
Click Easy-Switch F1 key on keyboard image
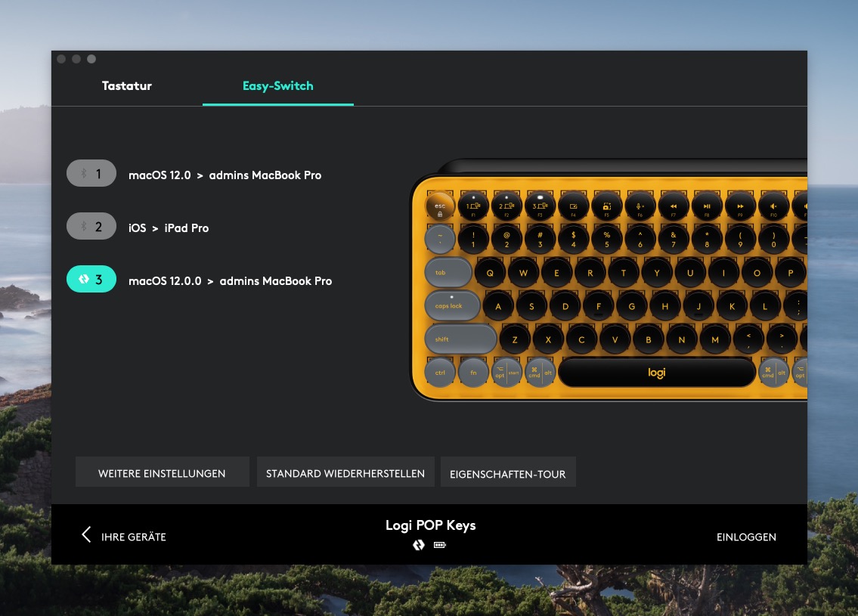click(473, 206)
